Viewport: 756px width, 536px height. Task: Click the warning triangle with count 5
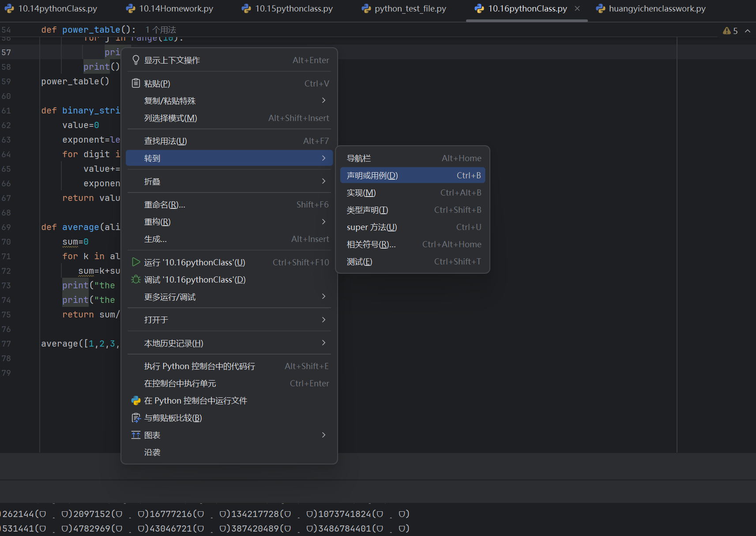click(730, 31)
